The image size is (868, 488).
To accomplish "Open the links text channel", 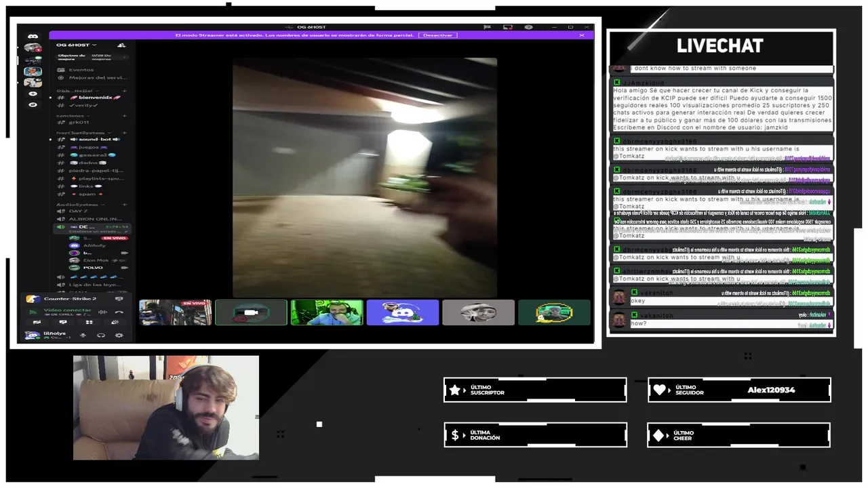I will pyautogui.click(x=92, y=186).
